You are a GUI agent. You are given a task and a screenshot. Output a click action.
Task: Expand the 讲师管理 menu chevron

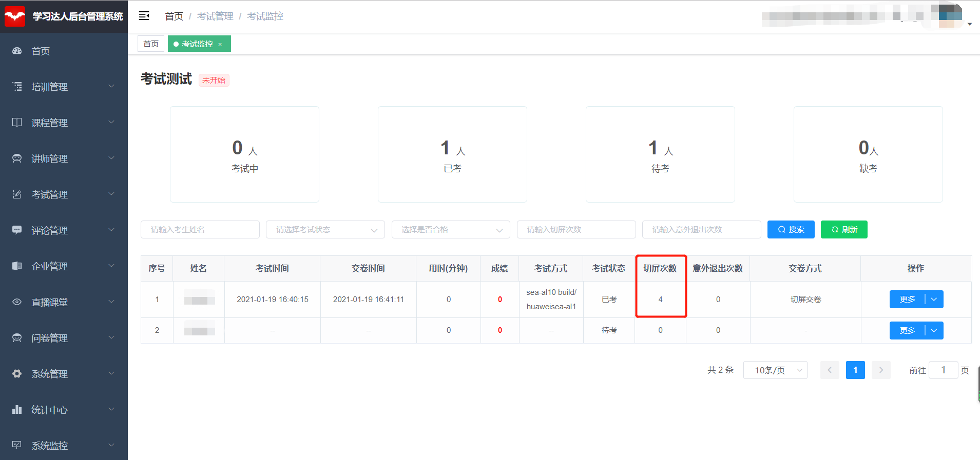click(x=111, y=158)
